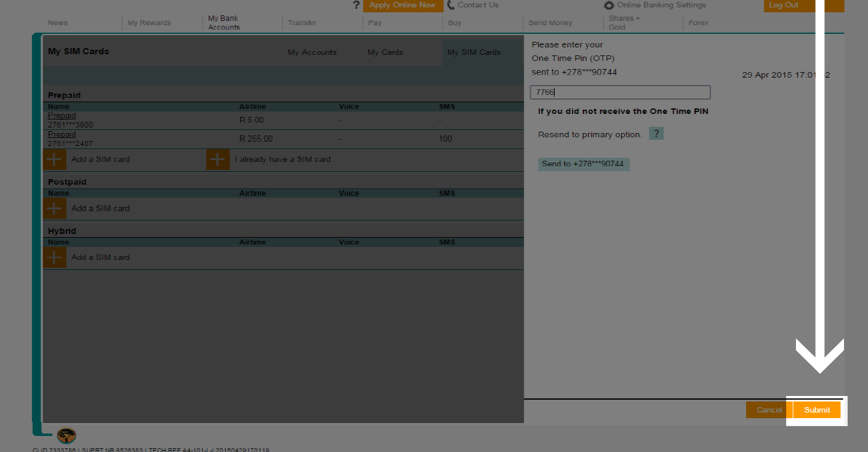Switch to the My Accounts tab
The height and width of the screenshot is (452, 868).
point(312,52)
